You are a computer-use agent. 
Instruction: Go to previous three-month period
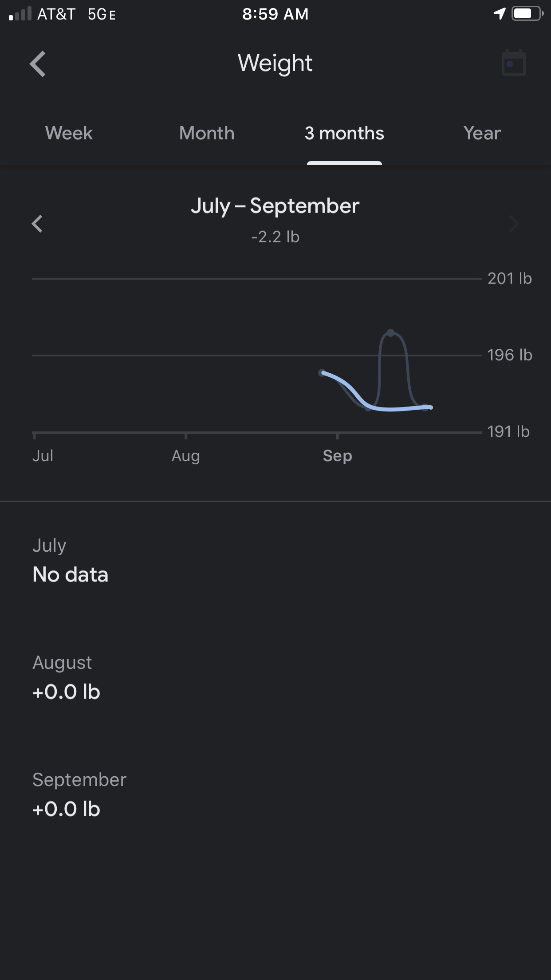(37, 224)
